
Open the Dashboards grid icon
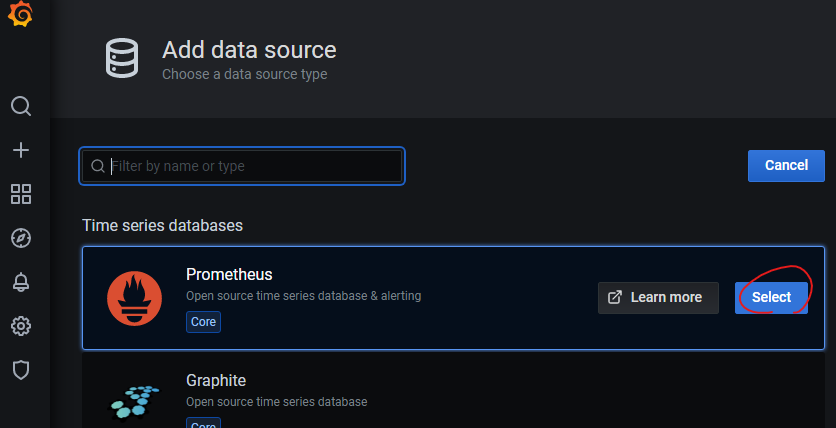(x=21, y=194)
